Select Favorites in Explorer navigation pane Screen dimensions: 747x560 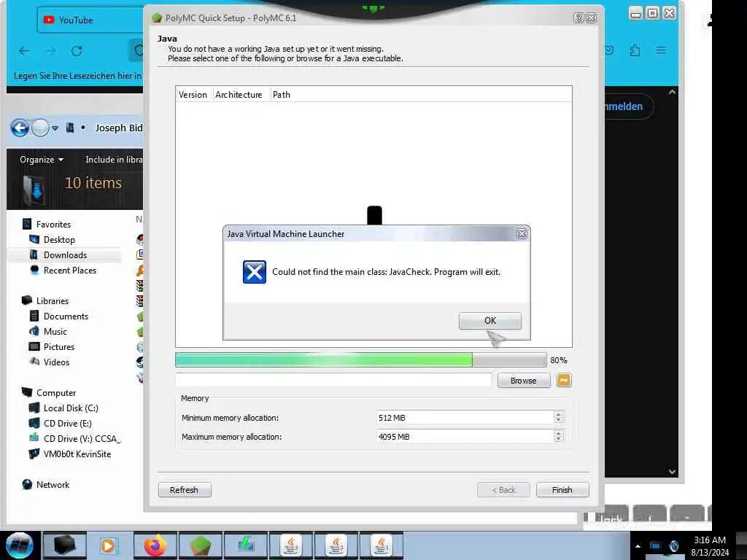[x=53, y=225]
